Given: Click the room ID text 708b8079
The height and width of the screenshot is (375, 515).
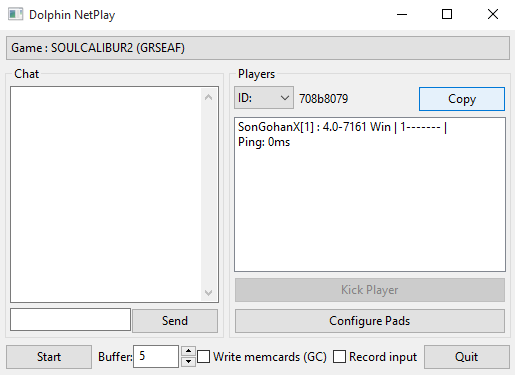Looking at the screenshot, I should (323, 99).
